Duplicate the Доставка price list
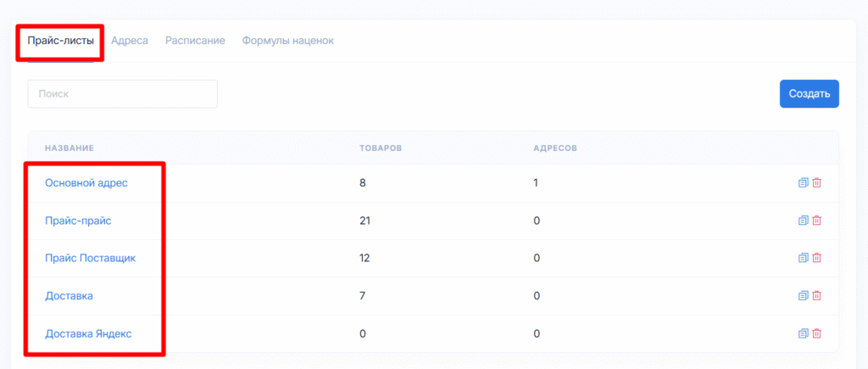 803,296
